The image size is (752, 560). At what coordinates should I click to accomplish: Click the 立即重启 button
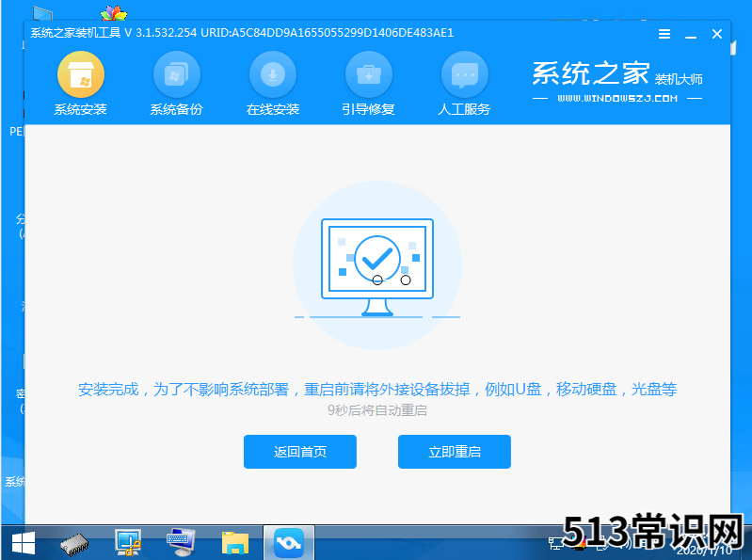[455, 452]
